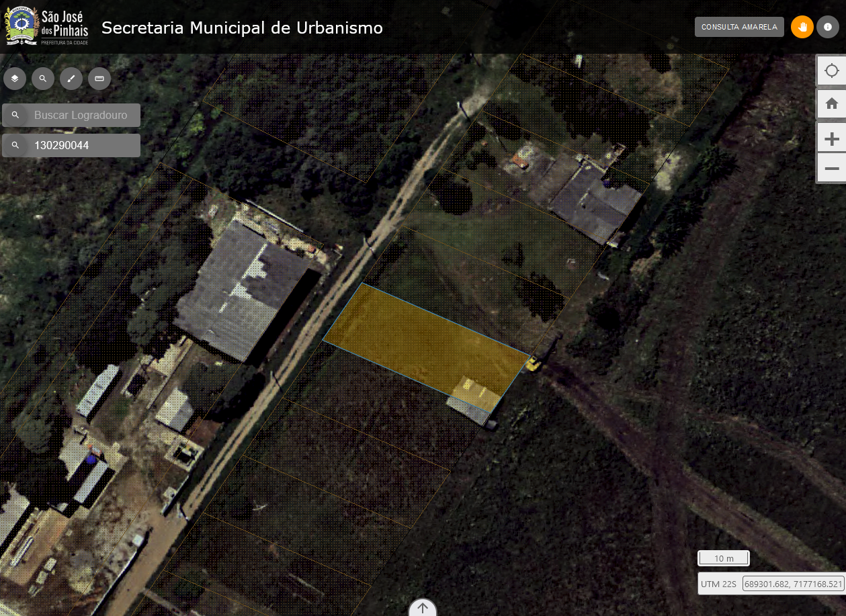Select the measurement ruler tool
Viewport: 846px width, 616px height.
tap(99, 79)
